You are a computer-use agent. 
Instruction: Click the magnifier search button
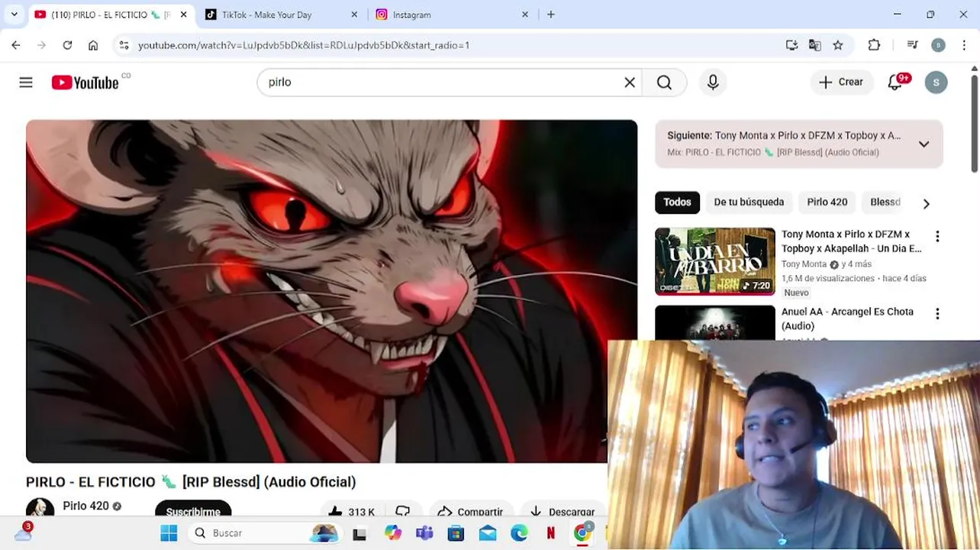(x=664, y=82)
